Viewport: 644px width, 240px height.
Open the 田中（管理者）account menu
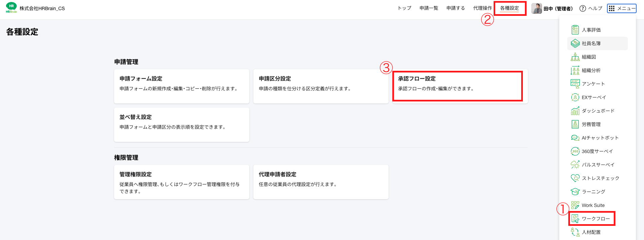pyautogui.click(x=552, y=8)
